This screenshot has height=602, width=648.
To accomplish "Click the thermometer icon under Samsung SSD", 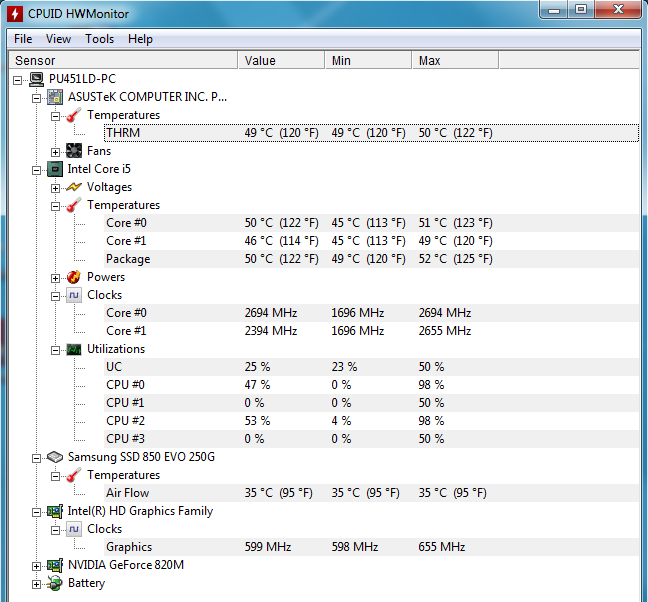I will tap(74, 475).
